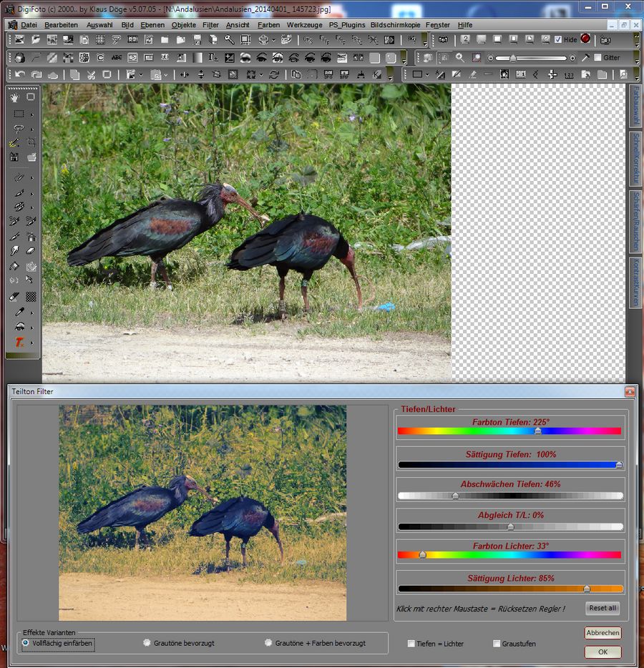The image size is (644, 668).
Task: Select 'Grautöne bevorzugt' radio option
Action: (147, 643)
